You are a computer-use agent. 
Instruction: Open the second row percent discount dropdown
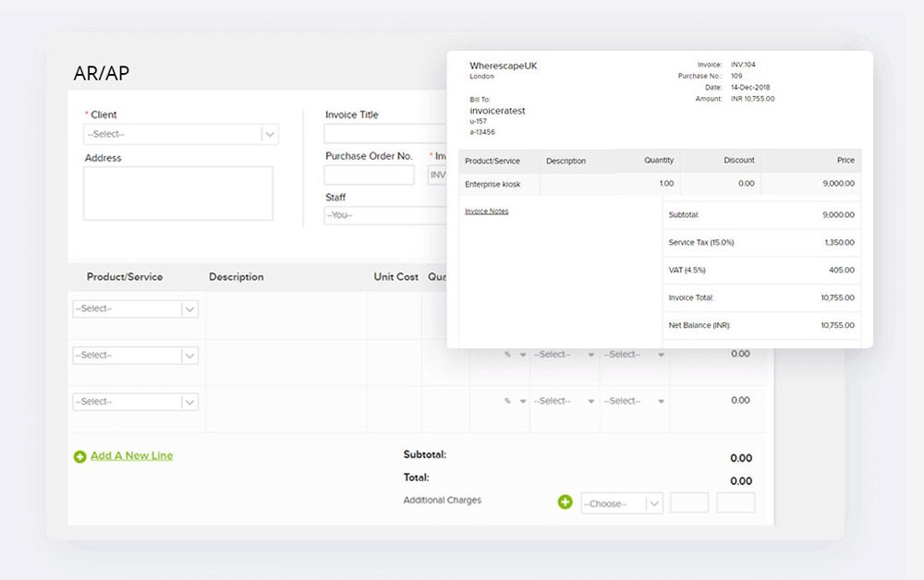click(x=515, y=355)
